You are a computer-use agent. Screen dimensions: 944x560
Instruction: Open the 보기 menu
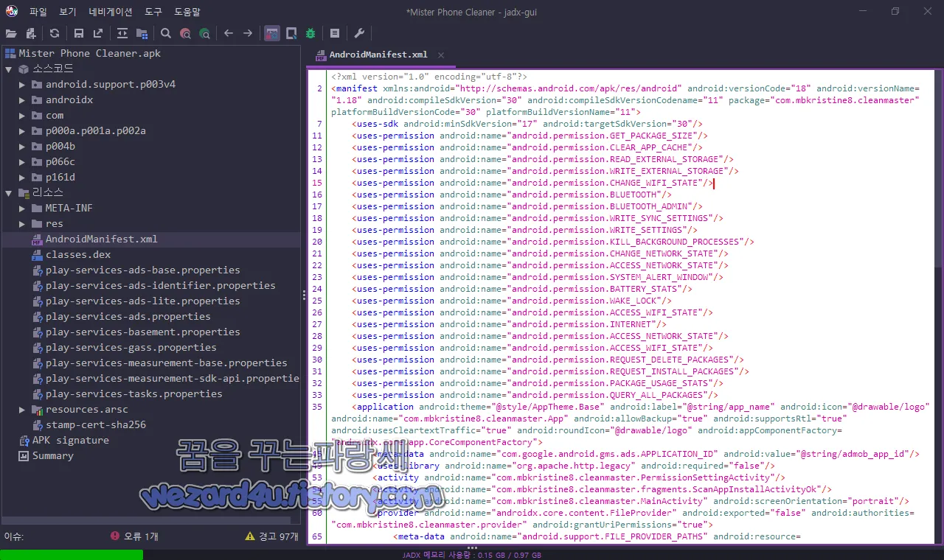[68, 12]
